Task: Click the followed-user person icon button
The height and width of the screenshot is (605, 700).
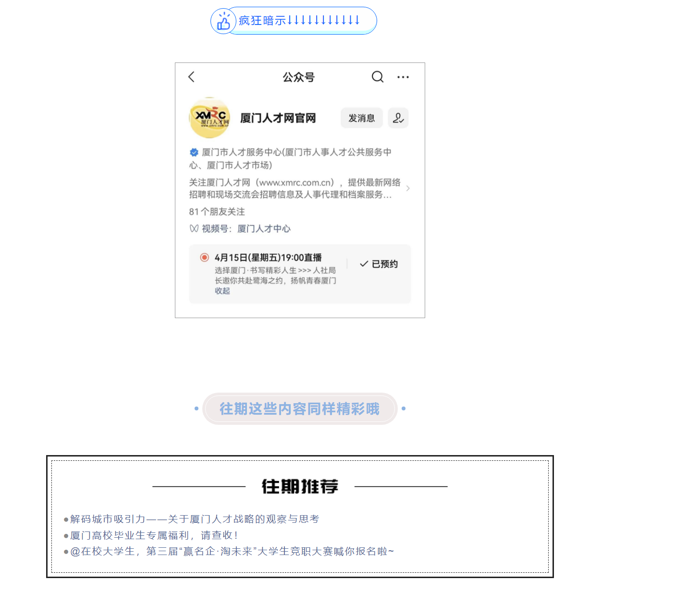Action: pyautogui.click(x=398, y=118)
